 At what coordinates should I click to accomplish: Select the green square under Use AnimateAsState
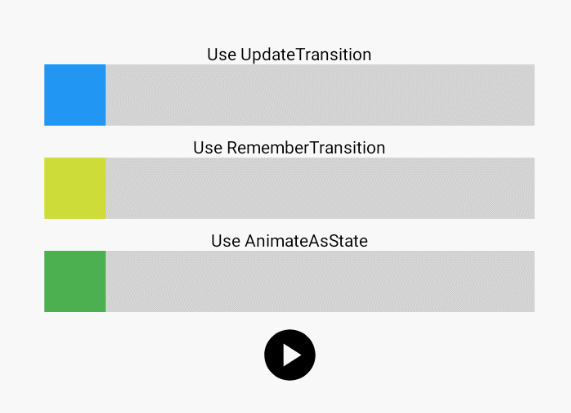tap(75, 281)
